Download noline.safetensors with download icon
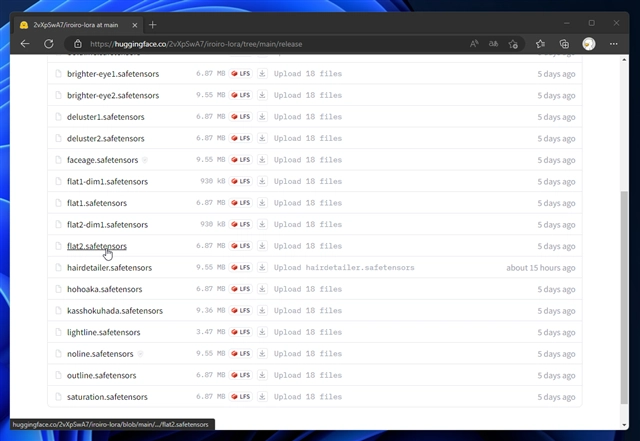640x441 pixels. pos(262,354)
